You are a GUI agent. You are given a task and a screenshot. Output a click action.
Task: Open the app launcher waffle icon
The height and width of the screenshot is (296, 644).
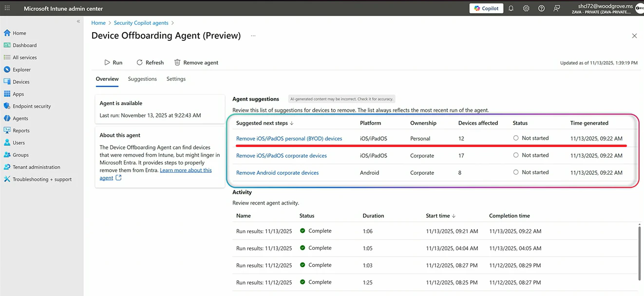[x=7, y=8]
